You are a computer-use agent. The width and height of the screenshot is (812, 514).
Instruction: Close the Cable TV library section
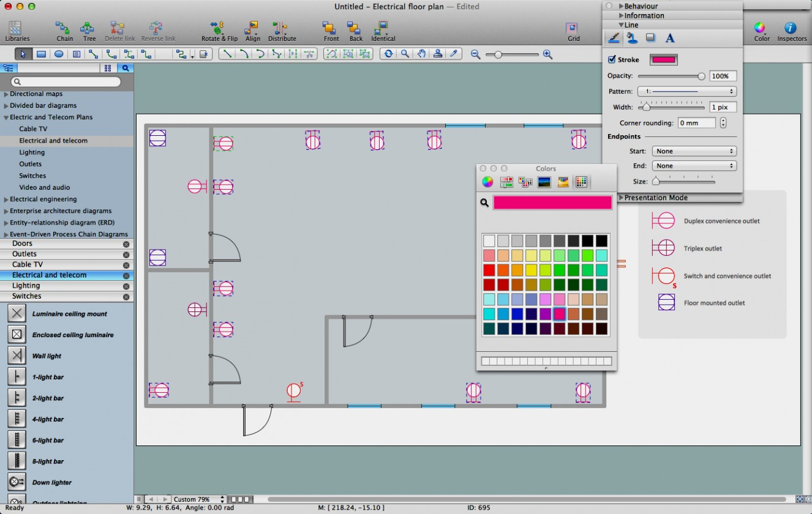(127, 264)
